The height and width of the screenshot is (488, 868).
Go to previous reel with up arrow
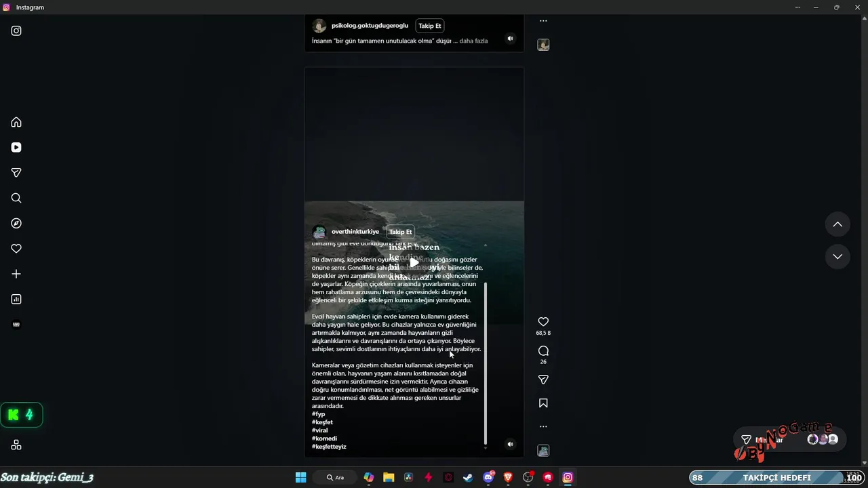837,224
